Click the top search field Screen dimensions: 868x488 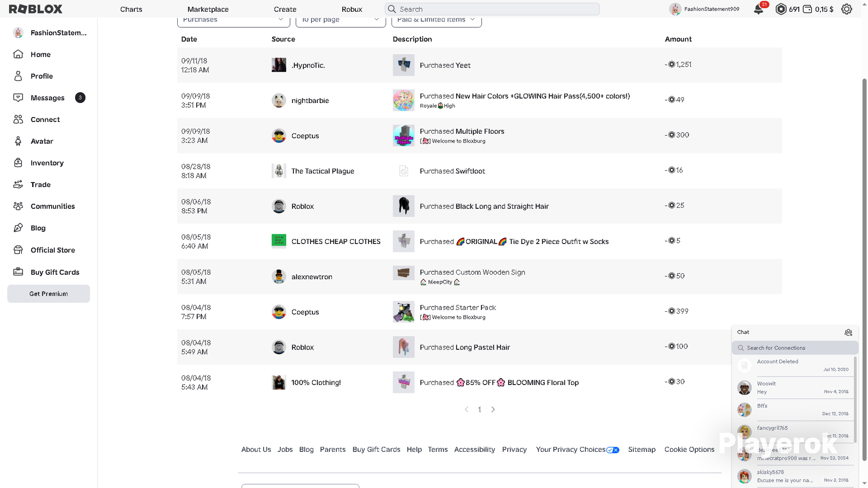(492, 9)
